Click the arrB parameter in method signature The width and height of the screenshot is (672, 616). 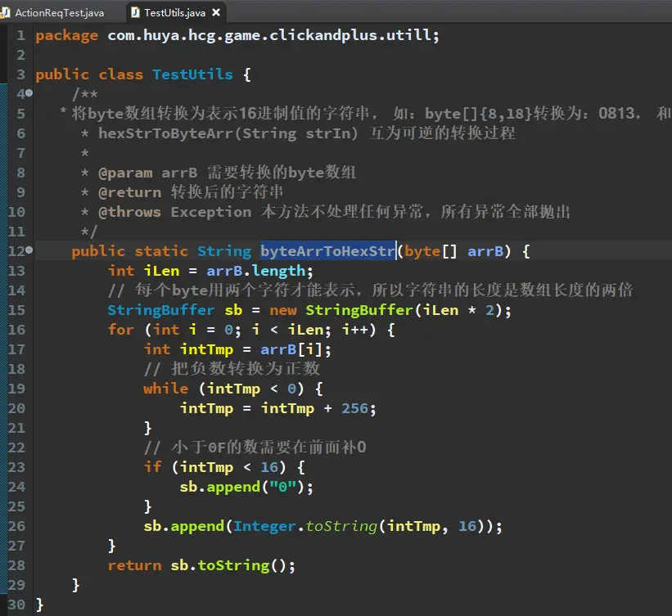tap(485, 251)
